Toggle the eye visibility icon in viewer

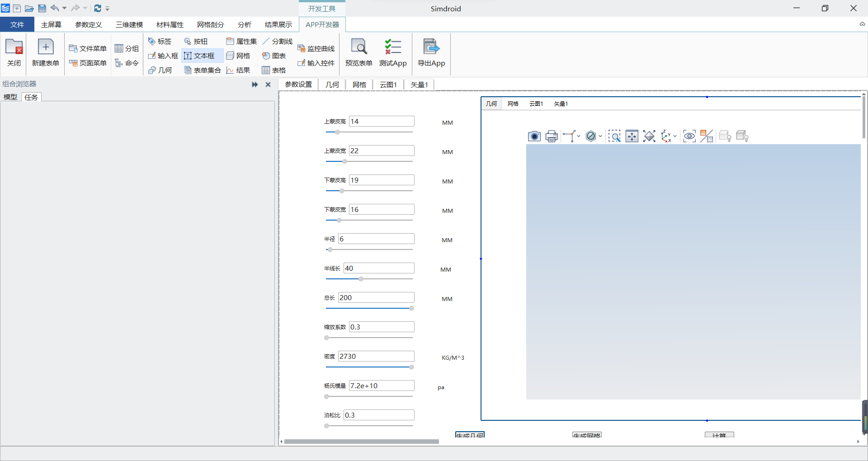pos(689,136)
